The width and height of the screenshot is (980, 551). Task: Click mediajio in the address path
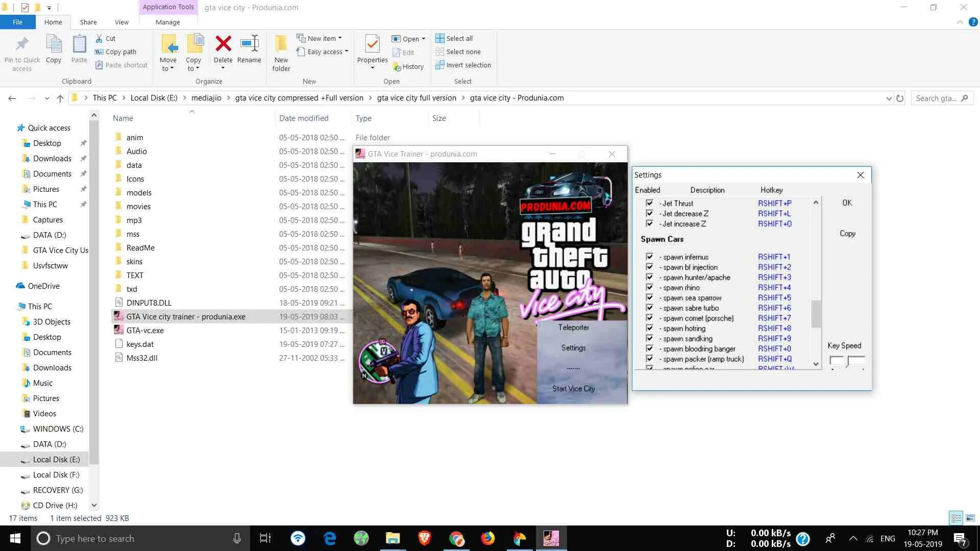(206, 98)
